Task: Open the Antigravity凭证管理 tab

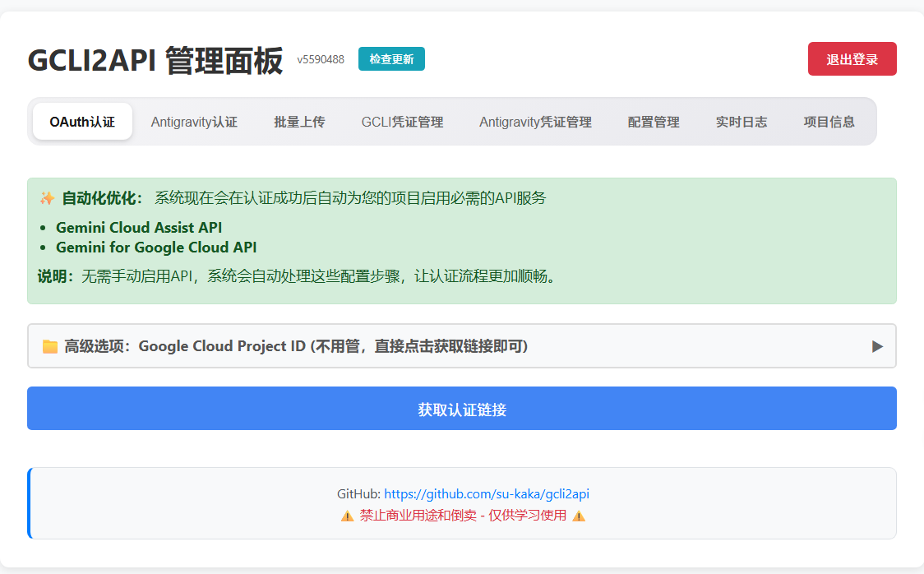Action: pyautogui.click(x=535, y=122)
